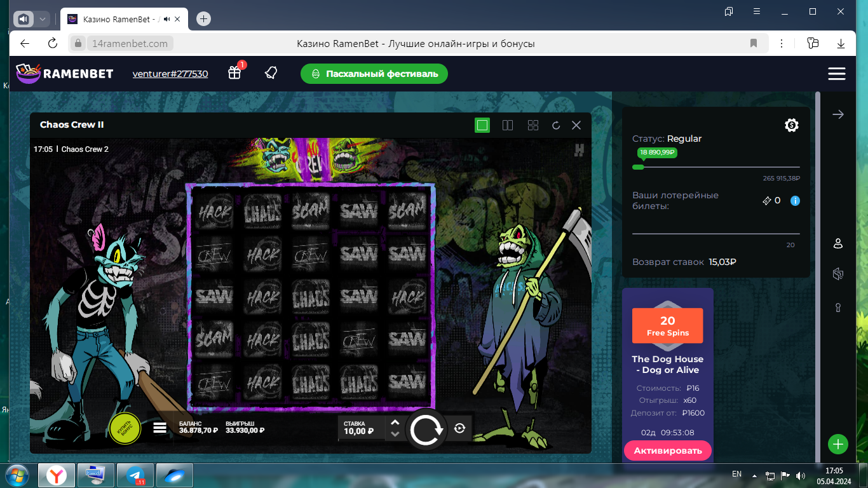Click the balance 36.878,70 ₽ value

point(198,431)
